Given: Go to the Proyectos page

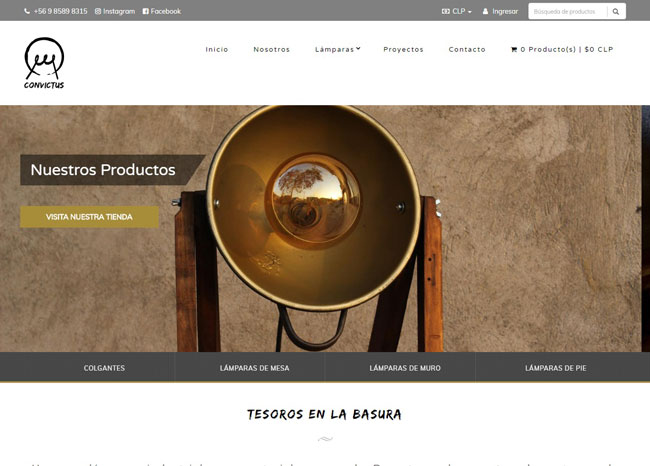Looking at the screenshot, I should [x=403, y=49].
